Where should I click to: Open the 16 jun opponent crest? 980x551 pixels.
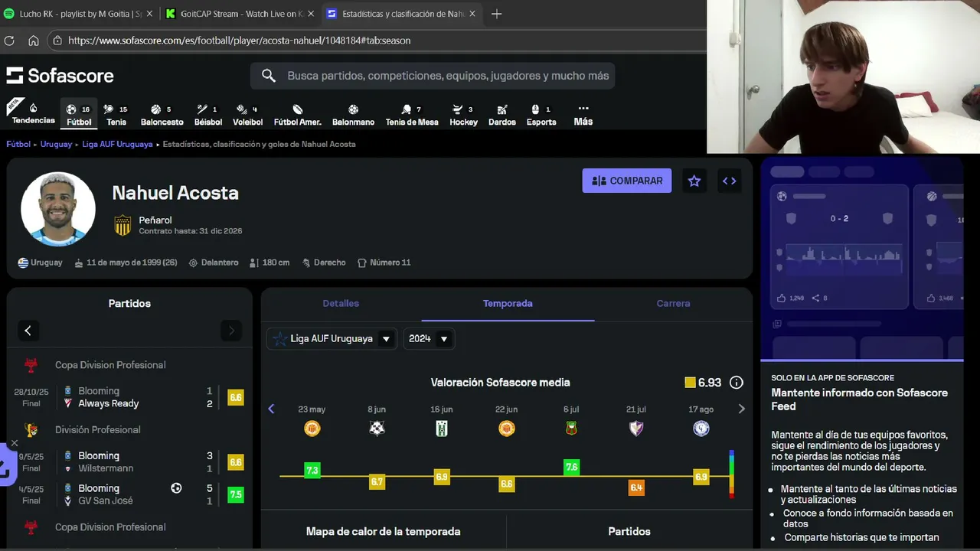pyautogui.click(x=442, y=429)
